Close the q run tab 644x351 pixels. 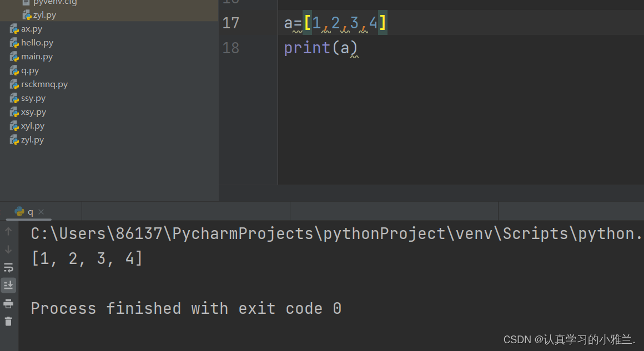pos(41,212)
